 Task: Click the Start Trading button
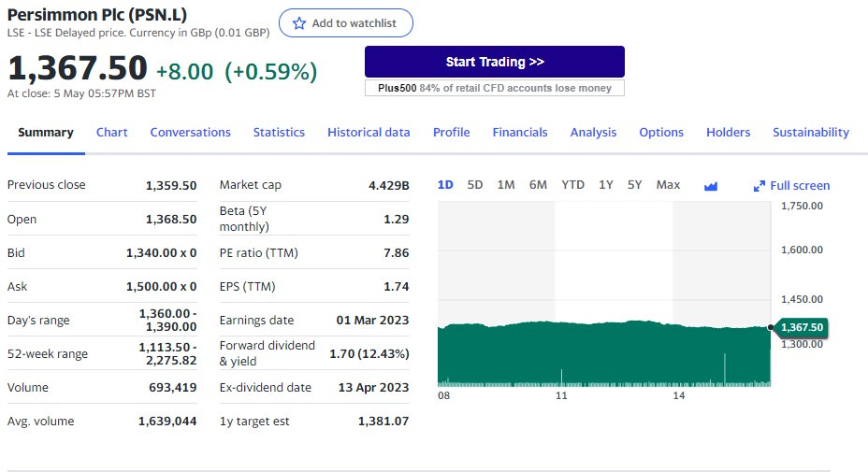pos(495,62)
